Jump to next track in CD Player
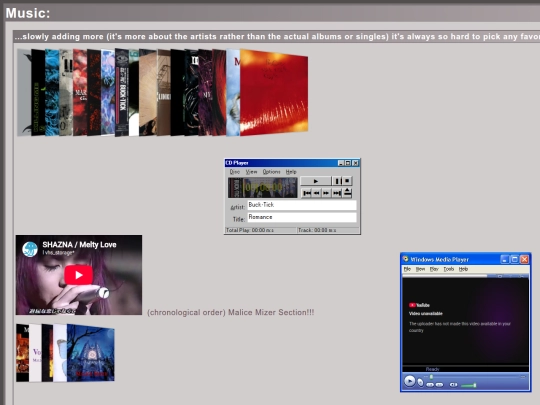Image resolution: width=540 pixels, height=405 pixels. coord(336,193)
